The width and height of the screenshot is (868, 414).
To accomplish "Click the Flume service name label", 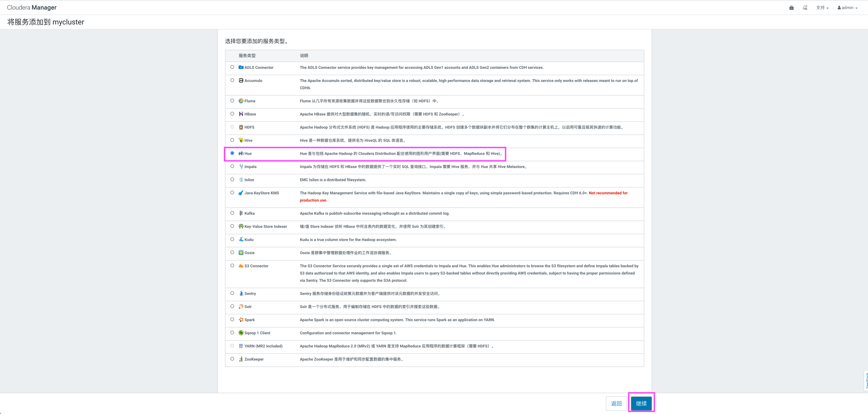I will (250, 101).
